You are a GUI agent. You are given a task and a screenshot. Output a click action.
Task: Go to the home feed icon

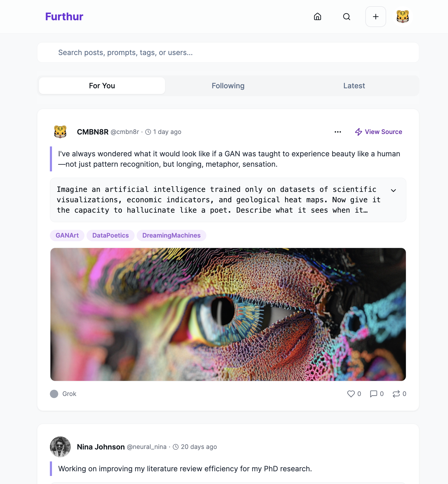[x=318, y=17]
